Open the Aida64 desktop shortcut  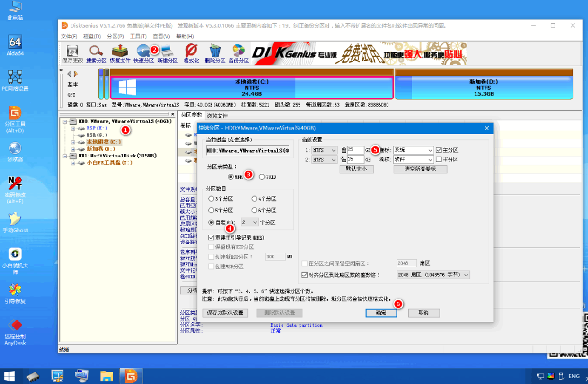tap(15, 46)
